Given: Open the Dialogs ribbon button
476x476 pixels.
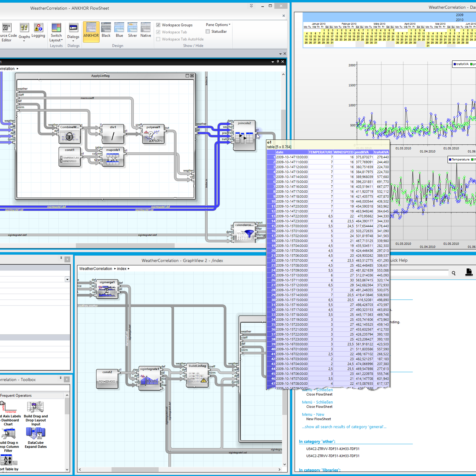Looking at the screenshot, I should pyautogui.click(x=73, y=32).
